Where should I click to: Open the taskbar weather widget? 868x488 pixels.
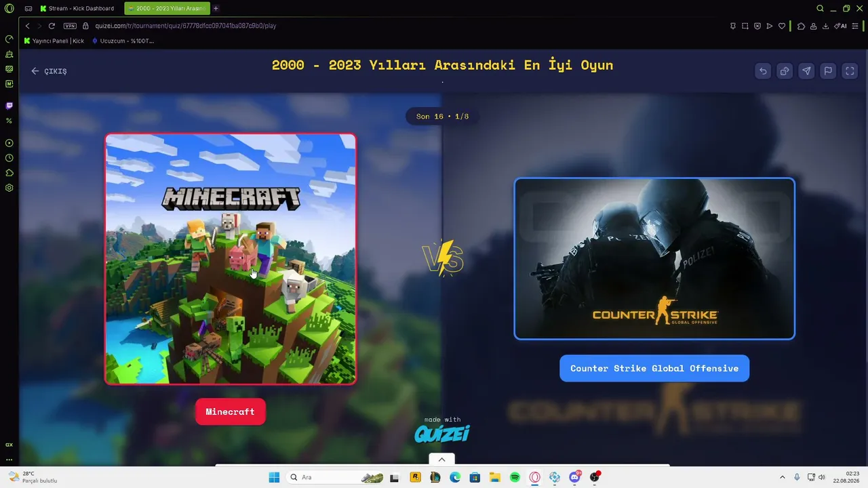(33, 477)
